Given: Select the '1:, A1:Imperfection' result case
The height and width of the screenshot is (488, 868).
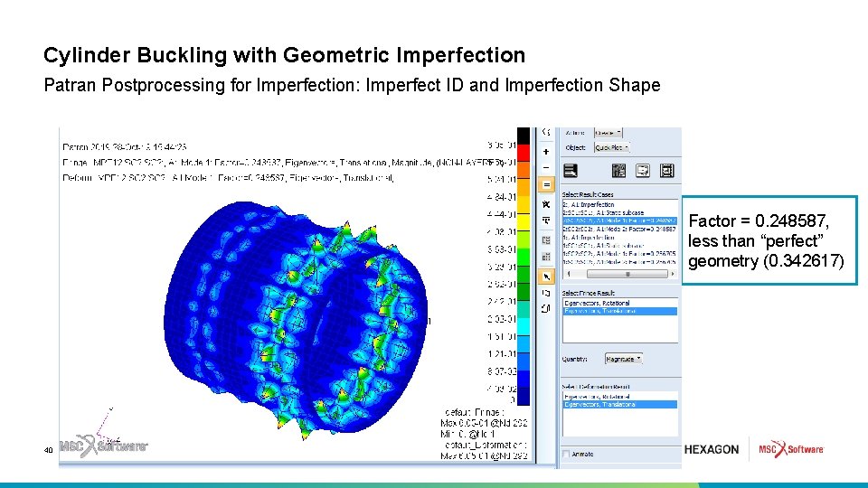Looking at the screenshot, I should (619, 237).
